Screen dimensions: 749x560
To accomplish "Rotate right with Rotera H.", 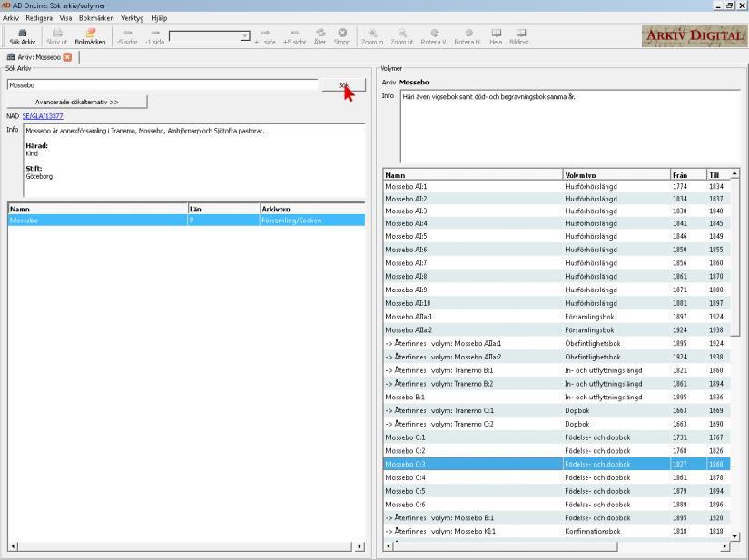I will (468, 37).
